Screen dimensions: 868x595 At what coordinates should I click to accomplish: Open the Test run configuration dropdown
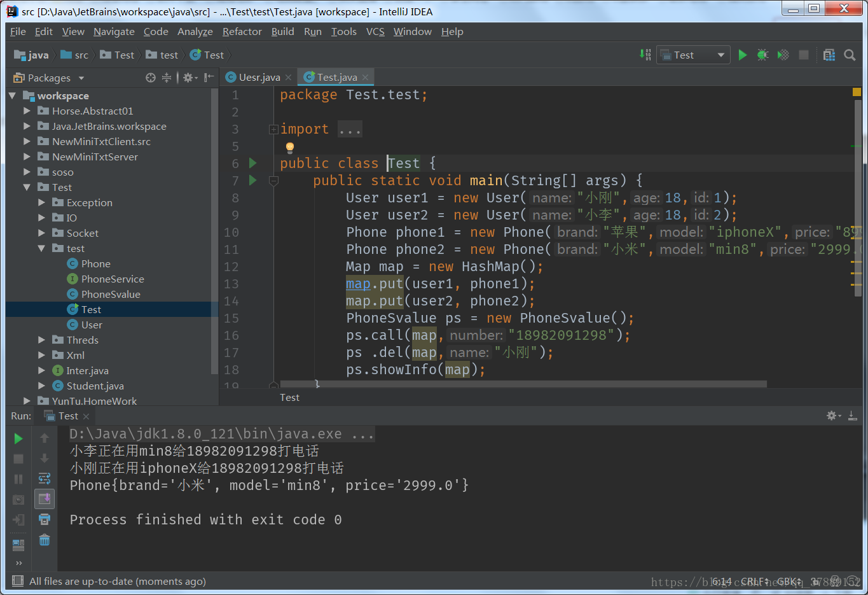pyautogui.click(x=693, y=55)
